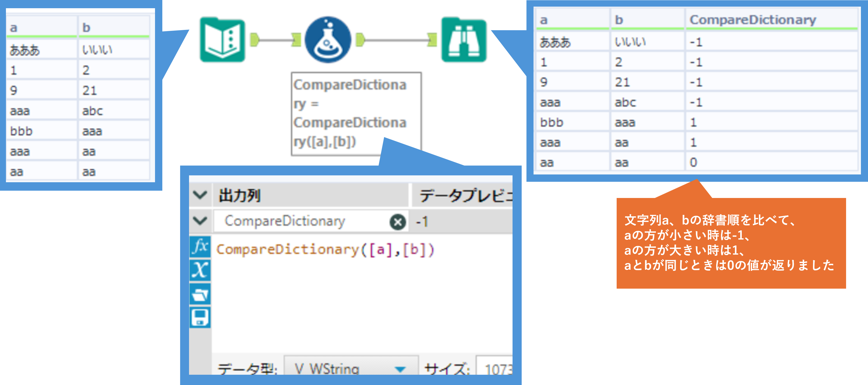Collapse the output column header chevron
Viewport: 868px width, 385px height.
click(x=200, y=195)
